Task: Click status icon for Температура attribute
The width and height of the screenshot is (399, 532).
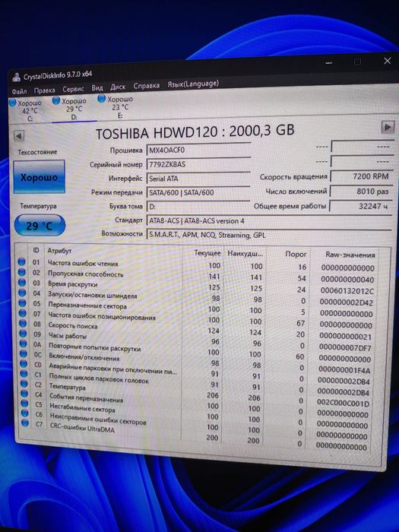Action: click(x=24, y=383)
